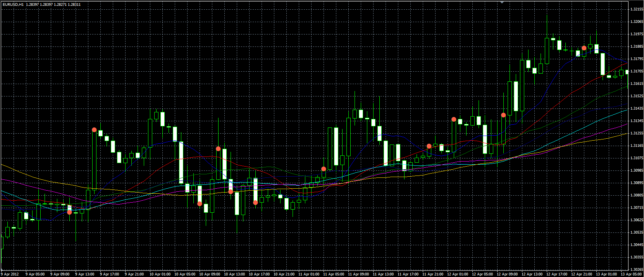The image size is (644, 277).
Task: Click the 10 Apr 17:00 time label
Action: pyautogui.click(x=259, y=274)
